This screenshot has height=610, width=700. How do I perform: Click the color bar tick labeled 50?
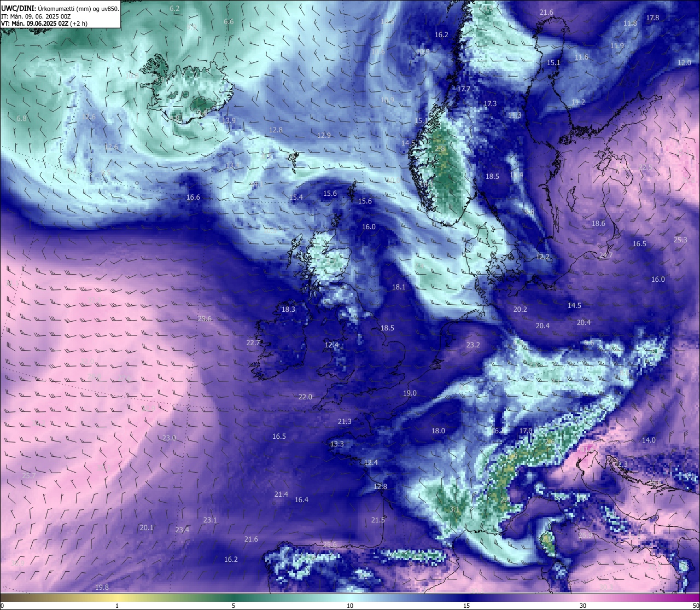(696, 606)
